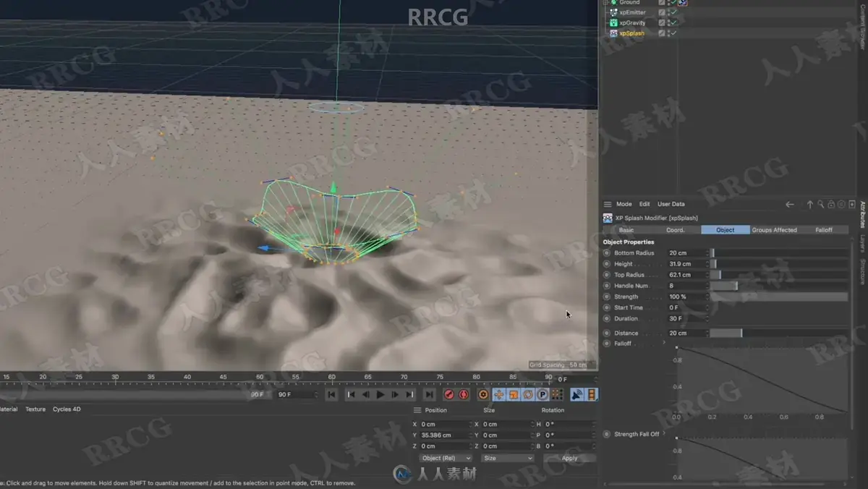Switch to the Coord. tab
The height and width of the screenshot is (489, 868).
click(676, 230)
